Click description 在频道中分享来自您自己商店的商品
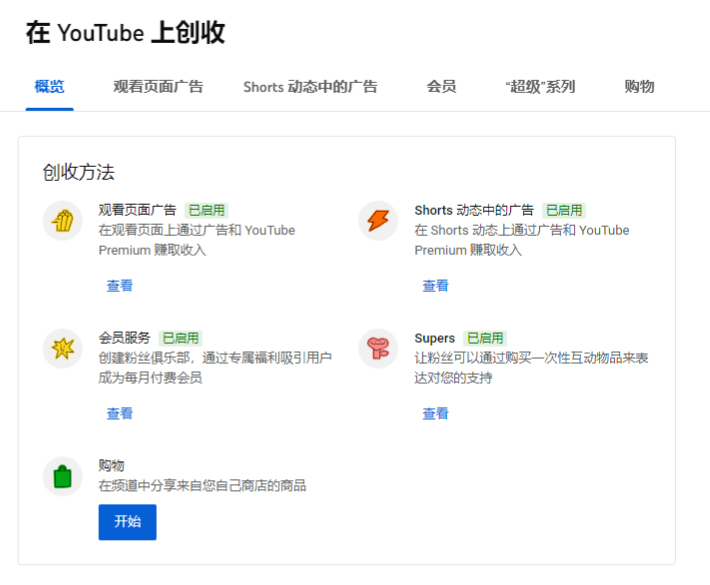 [x=202, y=485]
